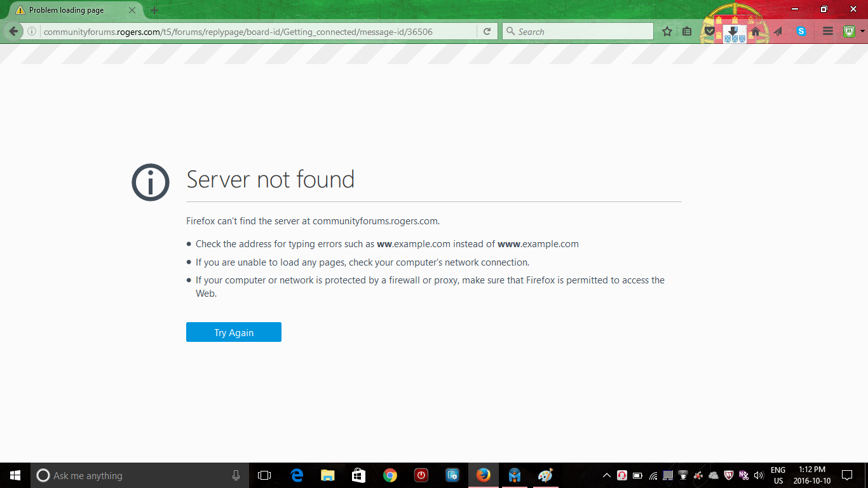Viewport: 868px width, 488px height.
Task: Click the monitor display tray icon
Action: coord(668,475)
